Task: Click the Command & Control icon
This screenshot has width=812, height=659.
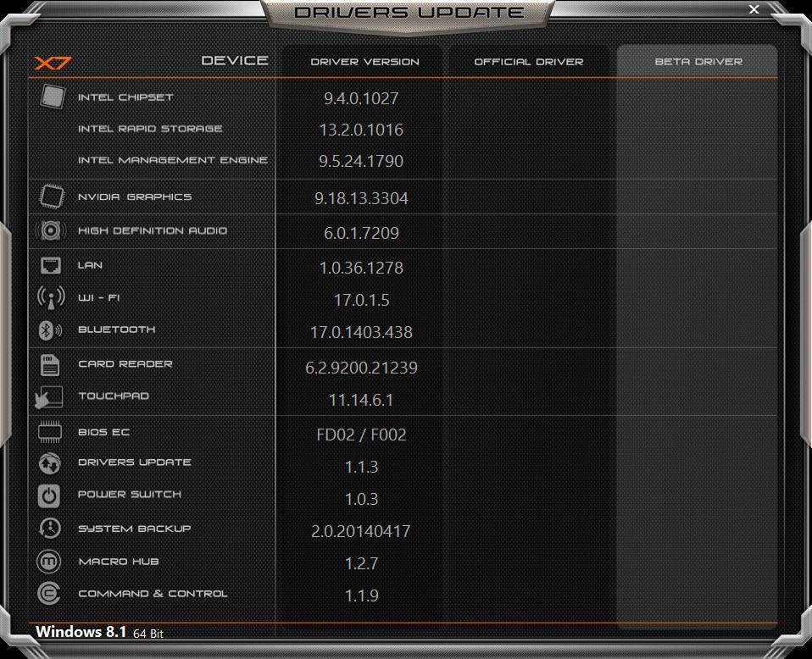Action: [49, 594]
